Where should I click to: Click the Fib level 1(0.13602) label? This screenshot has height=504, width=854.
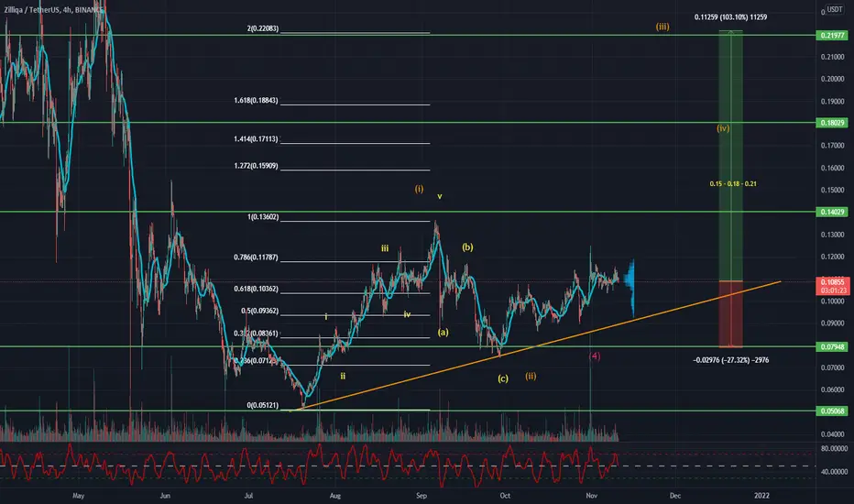[x=263, y=217]
